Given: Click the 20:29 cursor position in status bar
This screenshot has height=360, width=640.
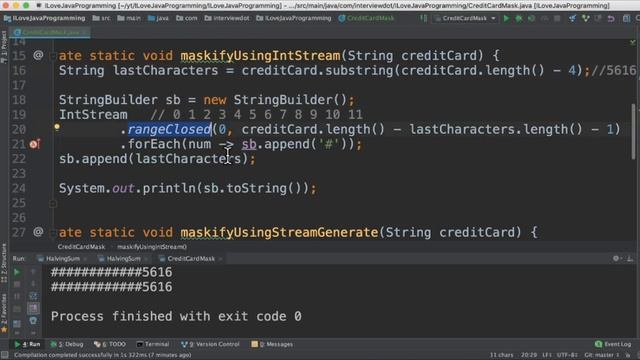Looking at the screenshot, I should (529, 355).
